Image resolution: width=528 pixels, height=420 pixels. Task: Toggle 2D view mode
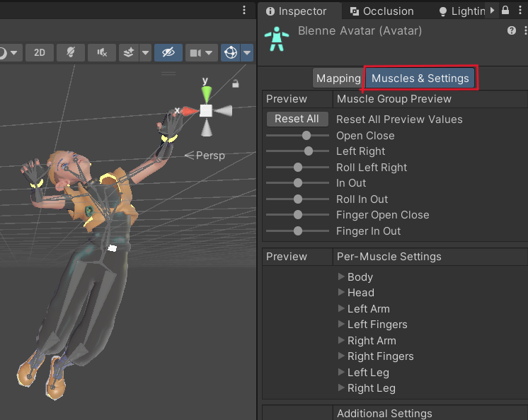[x=40, y=52]
